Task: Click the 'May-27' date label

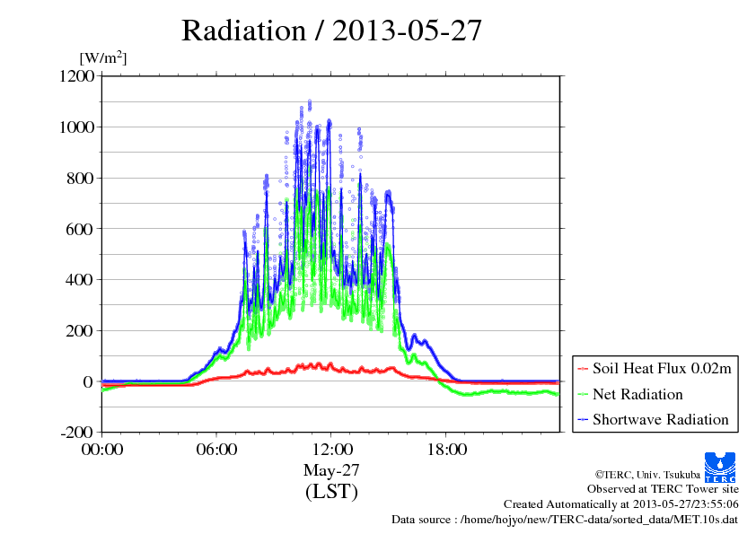Action: tap(331, 470)
